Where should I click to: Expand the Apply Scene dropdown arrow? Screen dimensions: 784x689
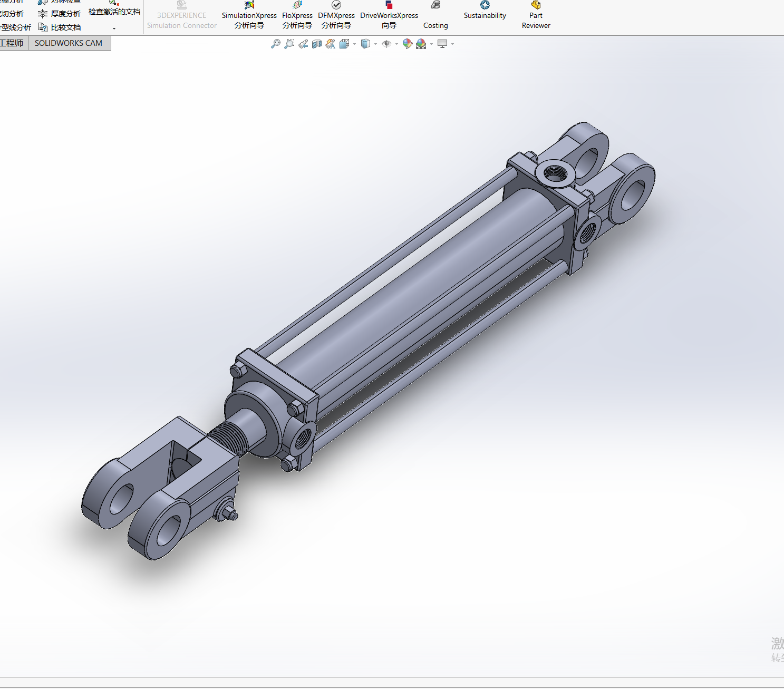click(x=431, y=44)
